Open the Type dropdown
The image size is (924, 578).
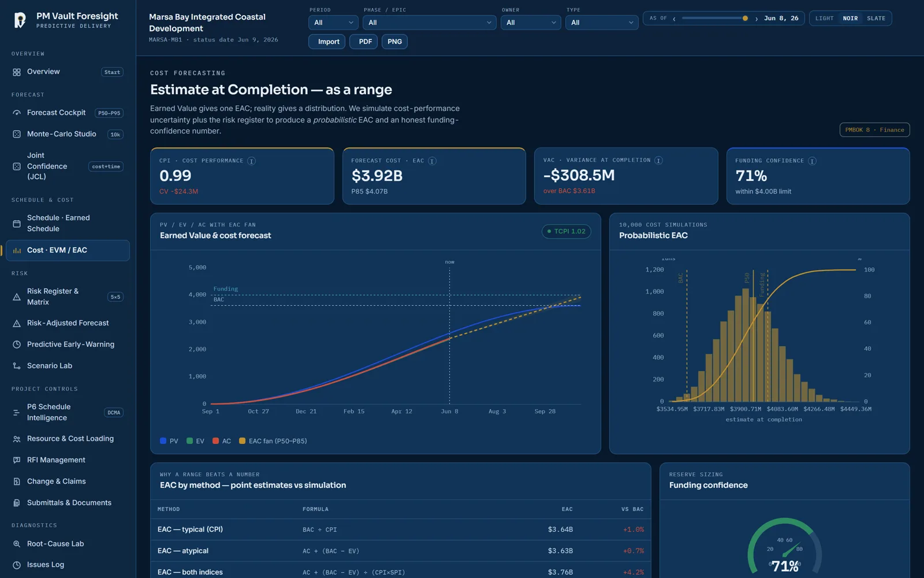(x=602, y=23)
